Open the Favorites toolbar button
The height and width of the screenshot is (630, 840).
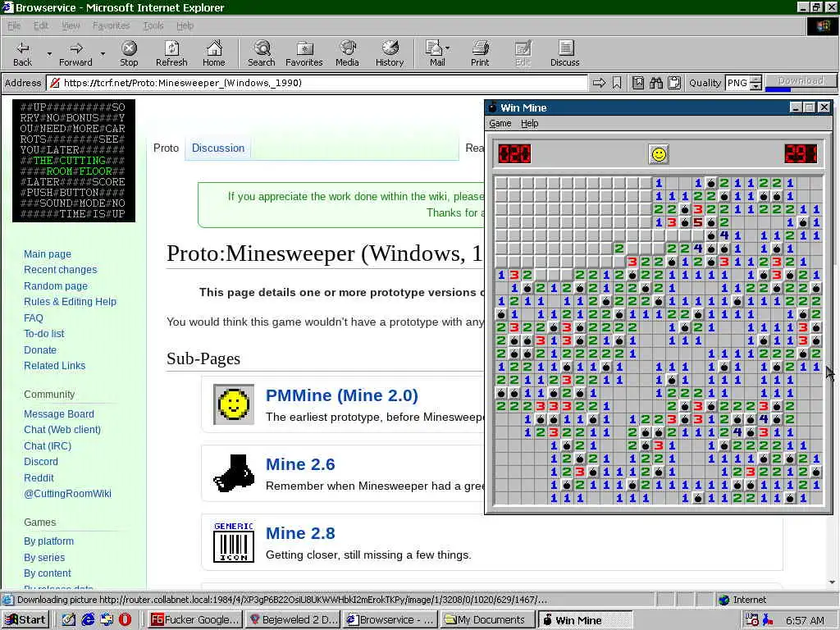[x=304, y=53]
